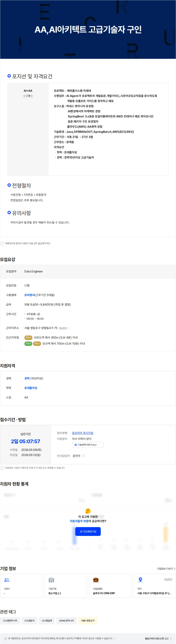Select the 시스템설계 tag

[x=47, y=621]
